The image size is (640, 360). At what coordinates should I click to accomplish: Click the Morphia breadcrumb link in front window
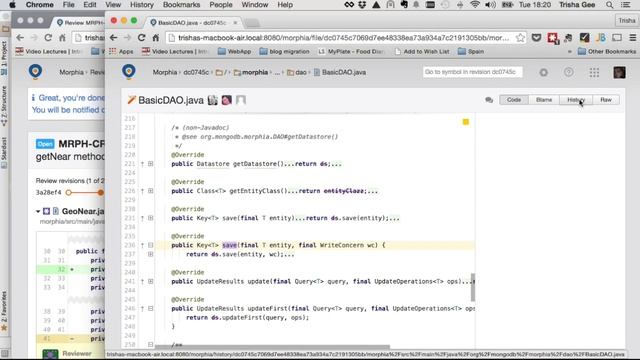(x=164, y=72)
